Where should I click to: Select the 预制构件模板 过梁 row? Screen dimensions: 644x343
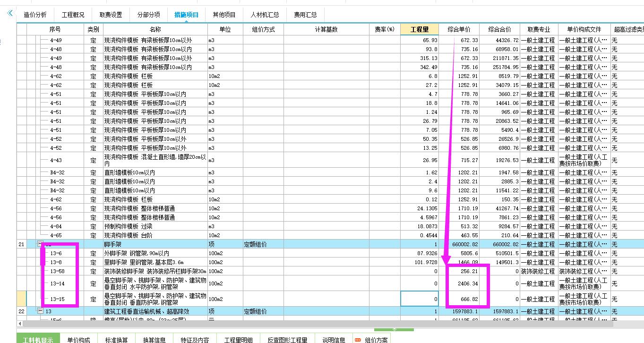(155, 226)
